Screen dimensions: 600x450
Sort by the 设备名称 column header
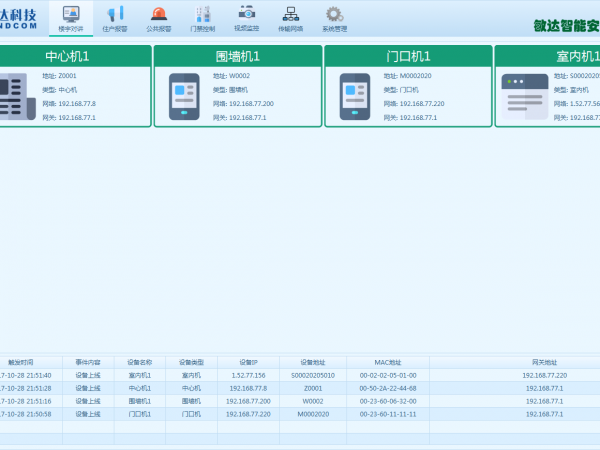pos(139,362)
